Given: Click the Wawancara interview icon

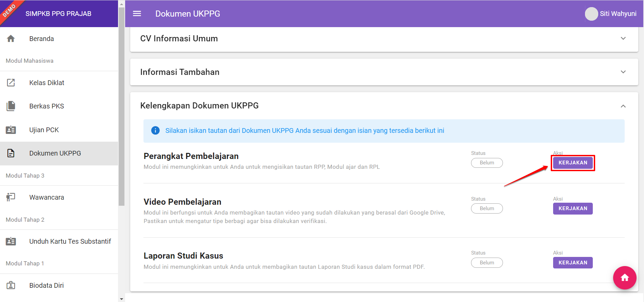Looking at the screenshot, I should coord(11,197).
